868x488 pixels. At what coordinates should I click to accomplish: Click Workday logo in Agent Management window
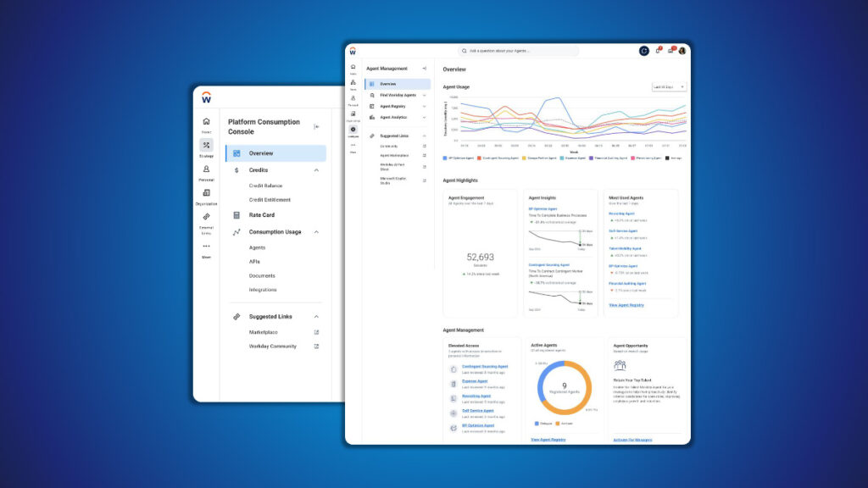pos(353,51)
